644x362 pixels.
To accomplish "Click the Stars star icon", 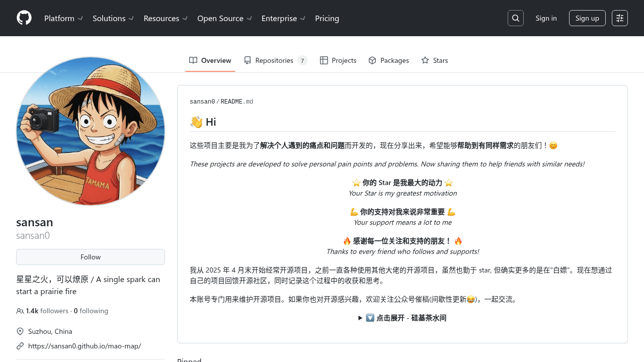I will (x=425, y=60).
